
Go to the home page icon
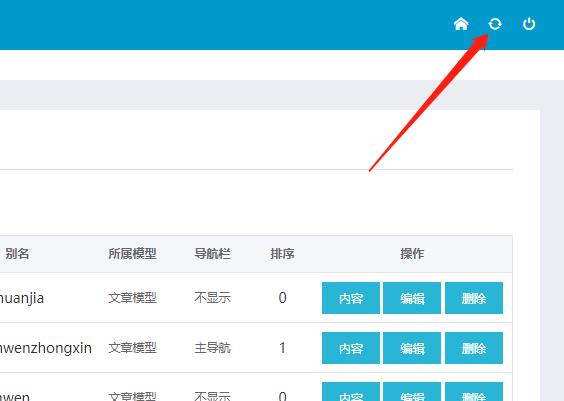[x=461, y=24]
